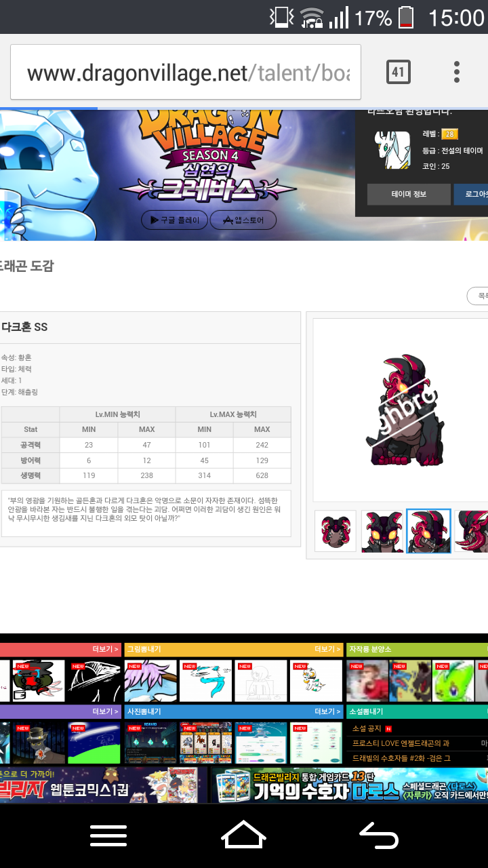The height and width of the screenshot is (868, 488).
Task: Open the green hill night-sky thumbnail
Action: coord(94,743)
